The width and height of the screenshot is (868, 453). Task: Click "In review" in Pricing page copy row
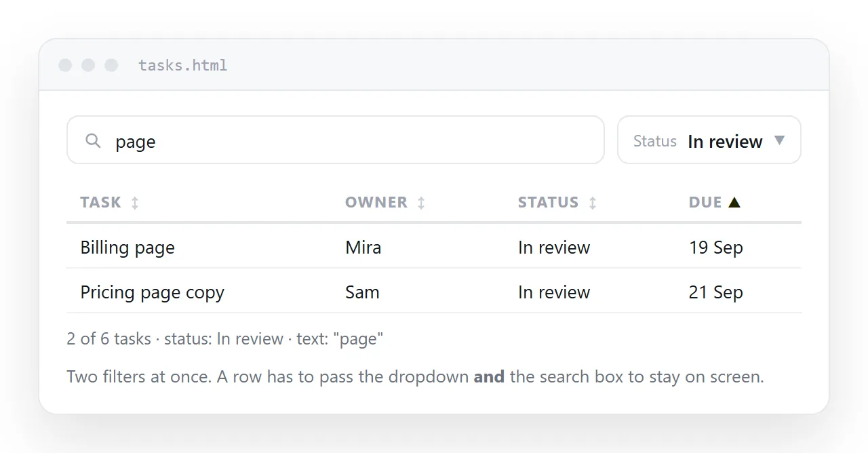point(554,292)
